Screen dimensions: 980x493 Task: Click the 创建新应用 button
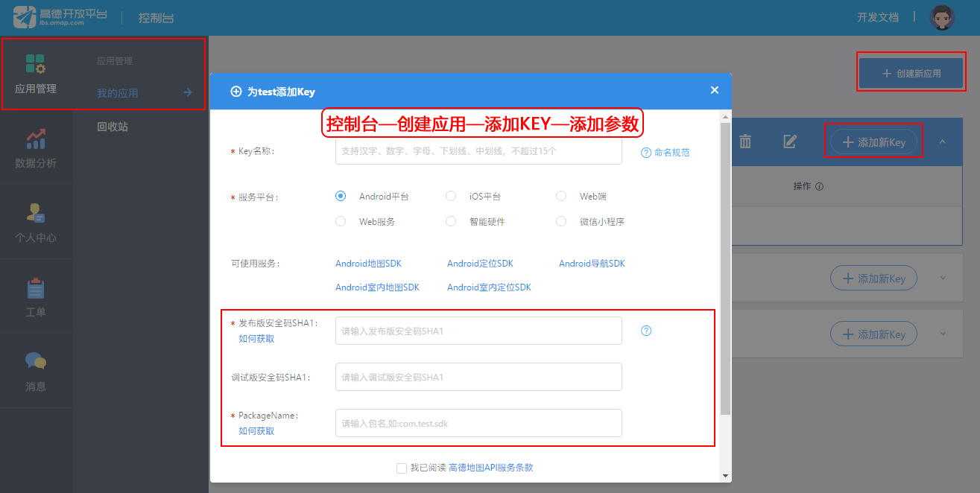point(911,73)
